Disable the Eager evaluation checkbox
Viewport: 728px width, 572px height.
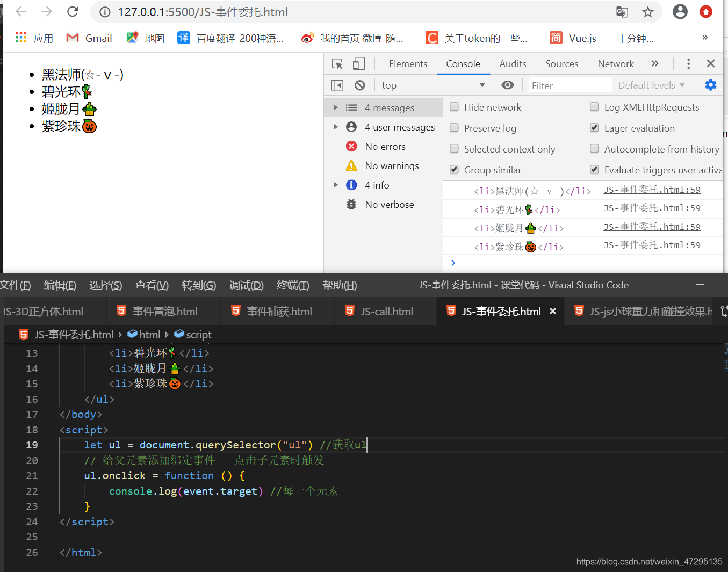(x=595, y=128)
